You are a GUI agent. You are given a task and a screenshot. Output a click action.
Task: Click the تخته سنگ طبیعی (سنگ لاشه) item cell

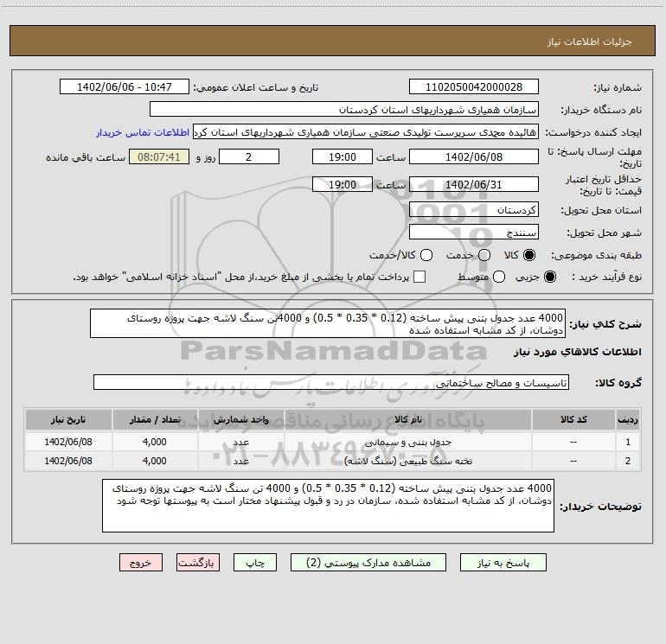point(407,461)
